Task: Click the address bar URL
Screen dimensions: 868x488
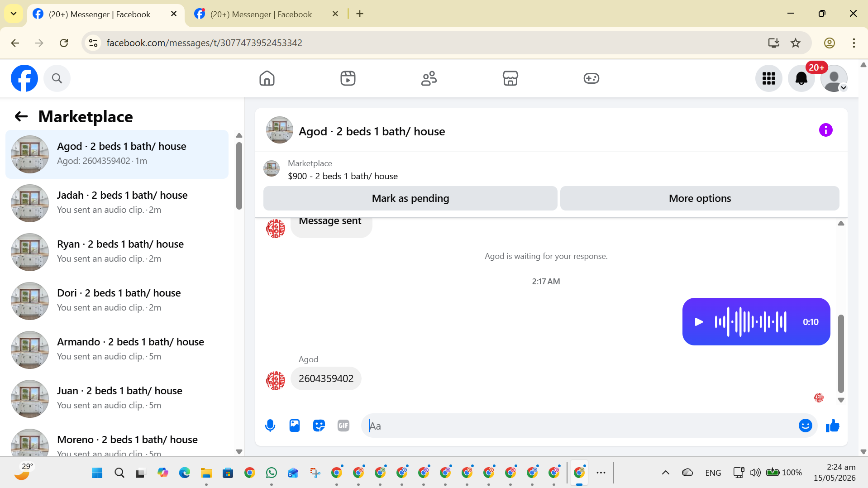Action: point(204,43)
